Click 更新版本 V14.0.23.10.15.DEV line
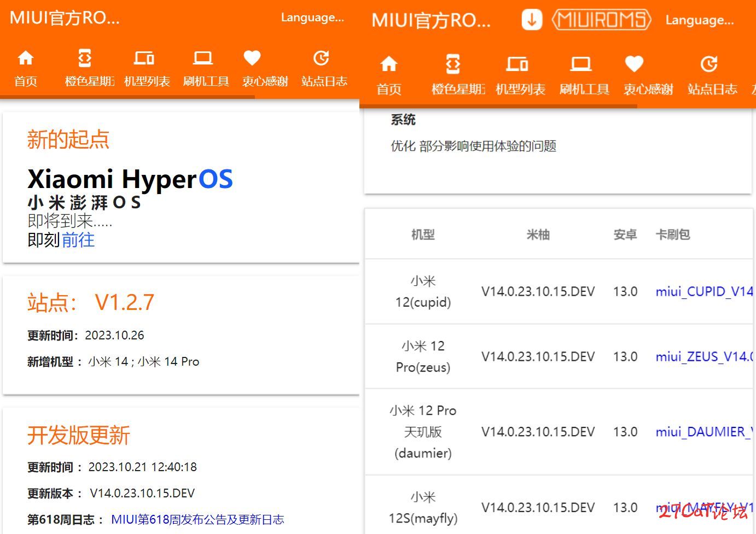Screen dimensions: 756x534 pyautogui.click(x=111, y=493)
